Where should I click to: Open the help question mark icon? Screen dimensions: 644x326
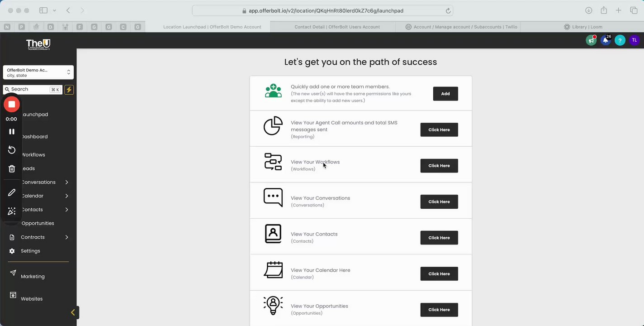click(x=620, y=40)
